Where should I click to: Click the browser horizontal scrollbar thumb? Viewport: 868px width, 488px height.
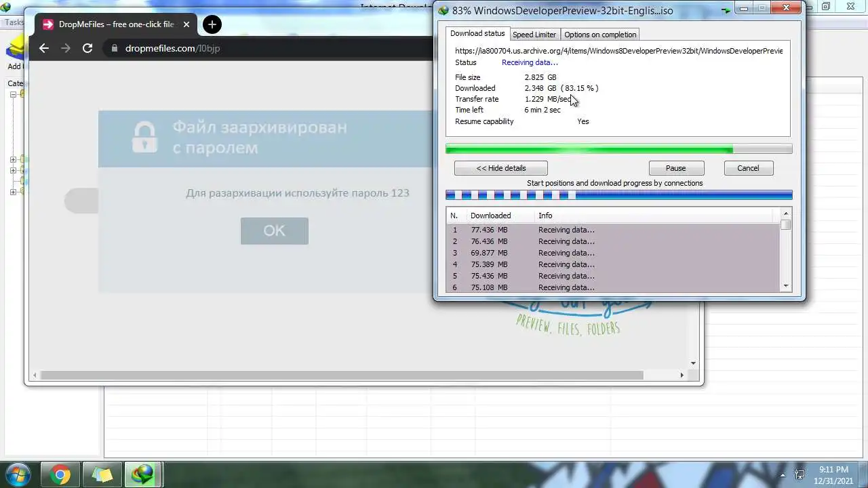tap(342, 375)
